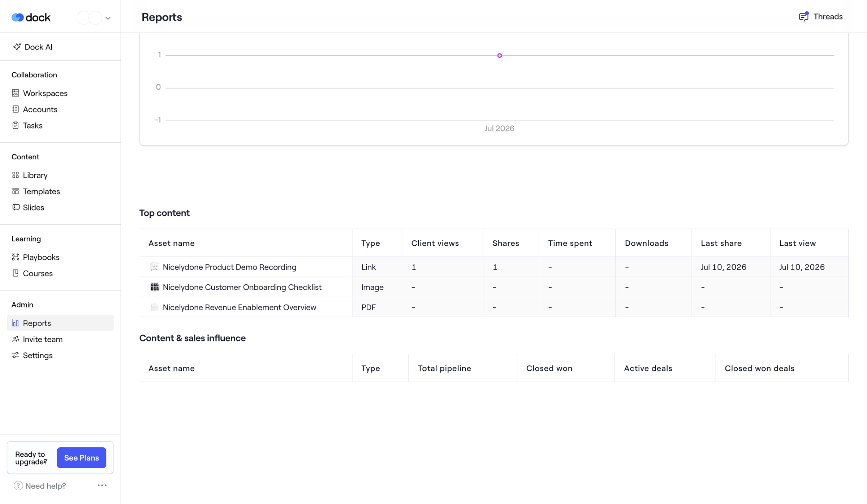Image resolution: width=867 pixels, height=504 pixels.
Task: Open Dock AI
Action: (x=38, y=47)
